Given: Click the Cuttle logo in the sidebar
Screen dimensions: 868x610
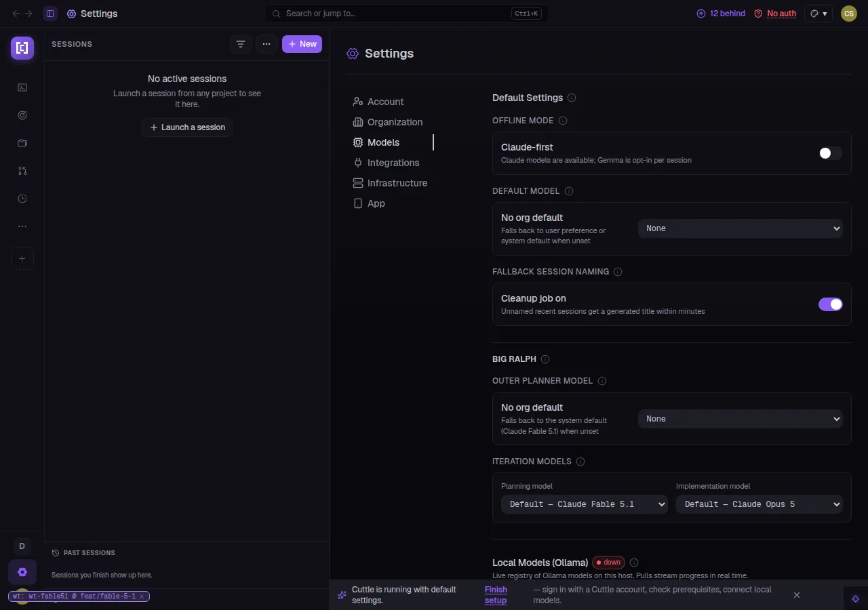Looking at the screenshot, I should point(22,47).
